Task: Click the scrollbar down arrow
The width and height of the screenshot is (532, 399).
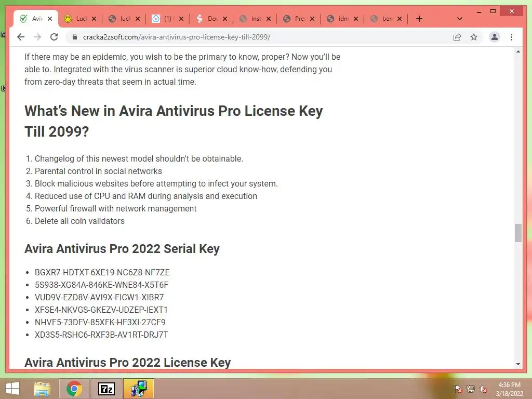Action: tap(518, 364)
